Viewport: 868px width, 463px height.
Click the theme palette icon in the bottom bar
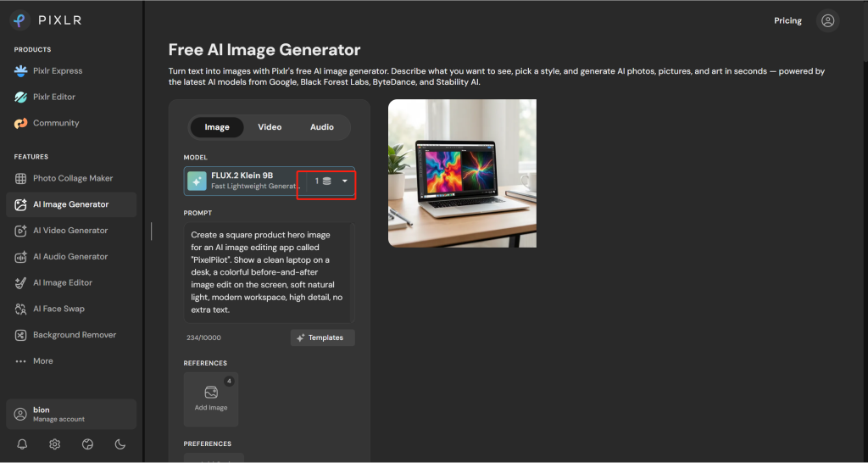click(x=87, y=444)
